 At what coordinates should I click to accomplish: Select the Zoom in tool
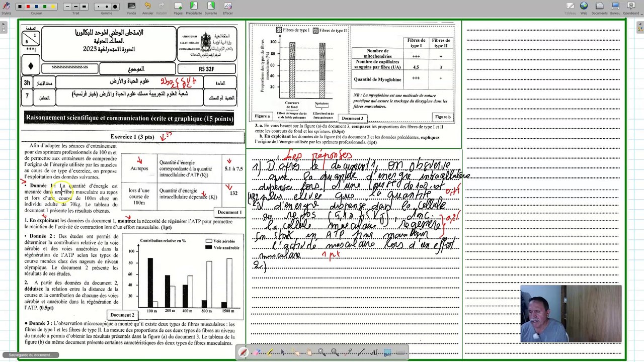pos(321,352)
